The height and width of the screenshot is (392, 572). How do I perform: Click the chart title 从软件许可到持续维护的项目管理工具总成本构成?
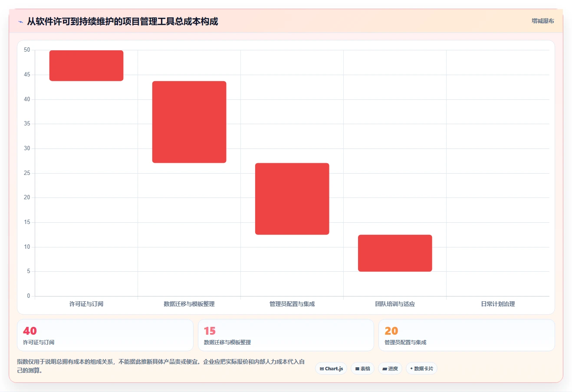[122, 21]
